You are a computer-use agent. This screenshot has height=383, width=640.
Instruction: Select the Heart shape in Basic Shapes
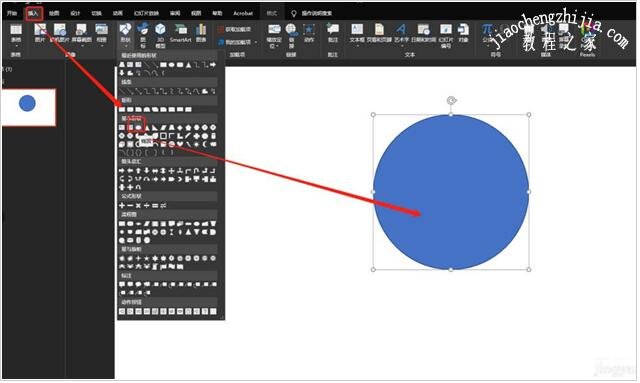(x=180, y=144)
